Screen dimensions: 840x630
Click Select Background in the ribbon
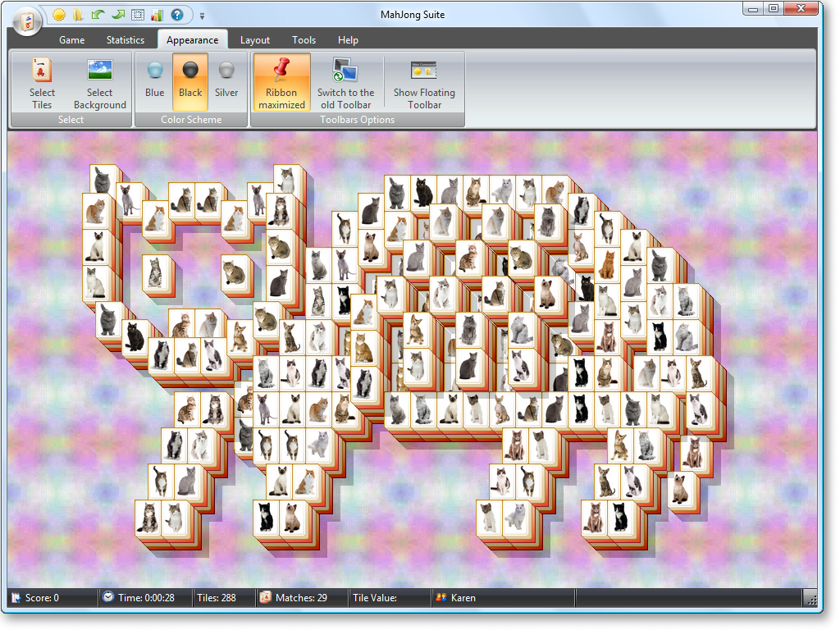coord(99,83)
